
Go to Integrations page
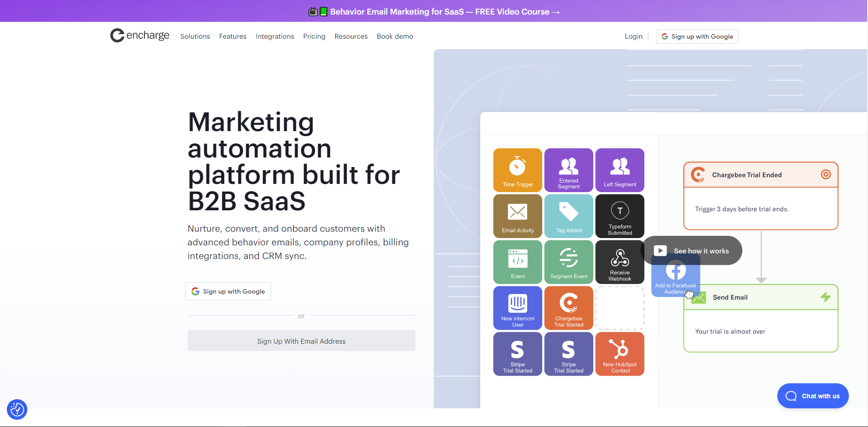point(275,36)
